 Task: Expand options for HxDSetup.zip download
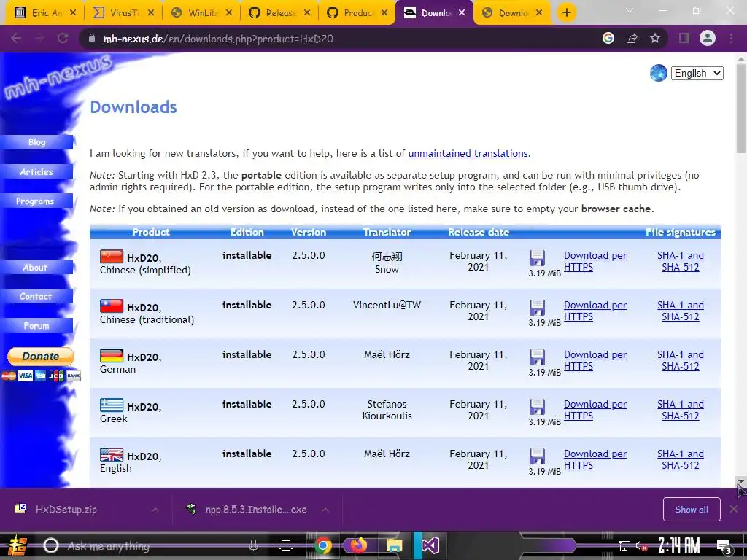point(155,510)
